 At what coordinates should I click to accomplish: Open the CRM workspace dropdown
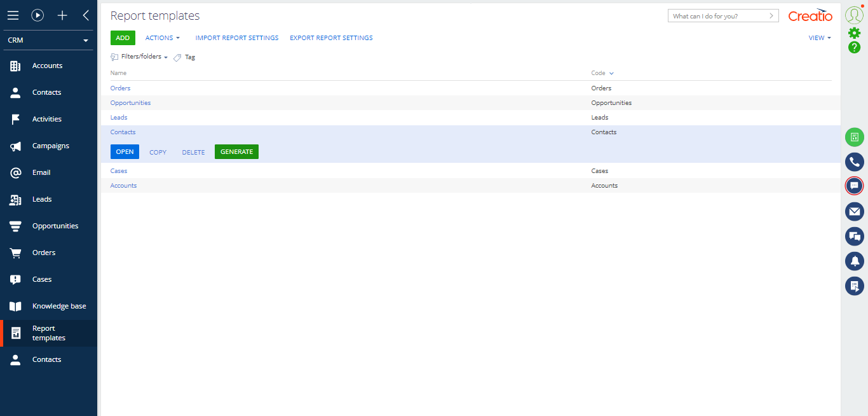48,39
